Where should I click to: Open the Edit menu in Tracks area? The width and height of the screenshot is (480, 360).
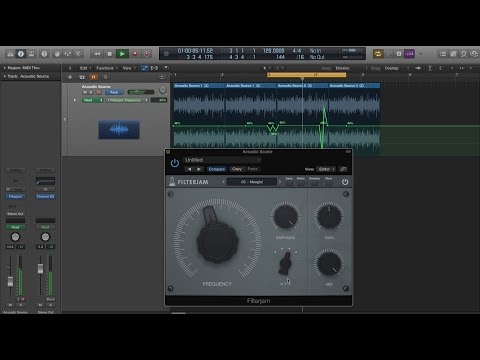tap(85, 68)
